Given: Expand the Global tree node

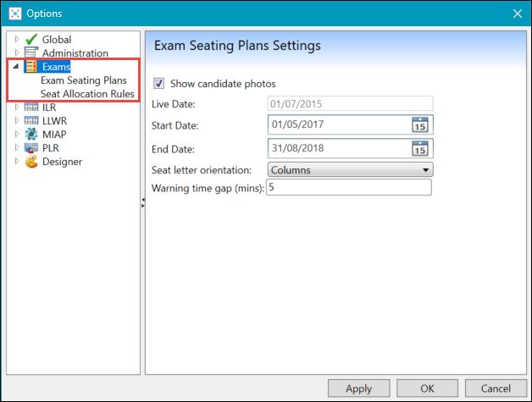Looking at the screenshot, I should (x=16, y=40).
